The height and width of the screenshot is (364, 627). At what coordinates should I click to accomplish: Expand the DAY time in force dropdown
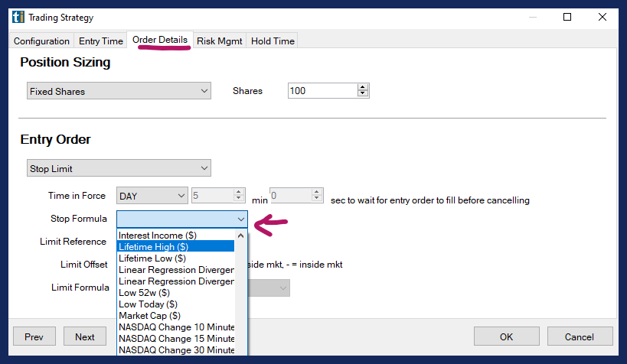(152, 196)
